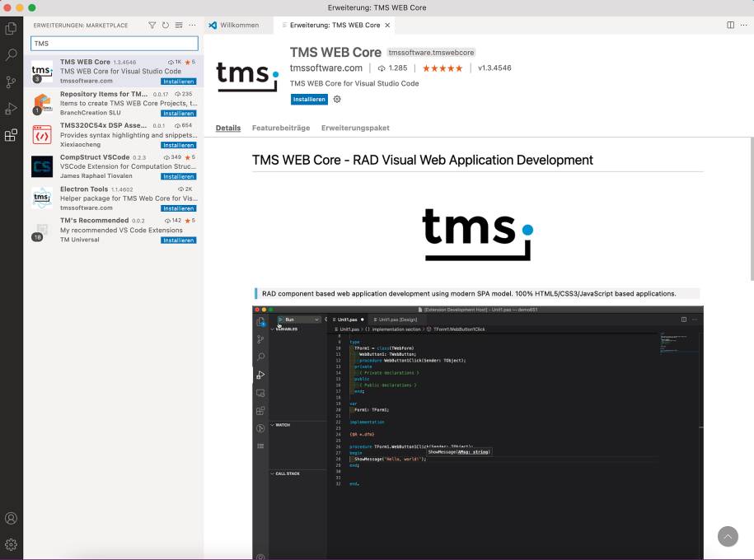Open Extensions view in activity bar
754x560 pixels.
point(11,135)
